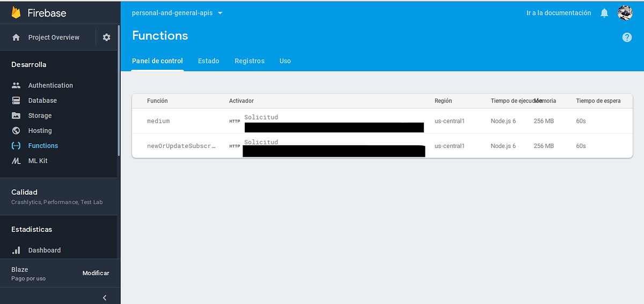Expand the Calidad section
This screenshot has width=644, height=304.
click(58, 197)
